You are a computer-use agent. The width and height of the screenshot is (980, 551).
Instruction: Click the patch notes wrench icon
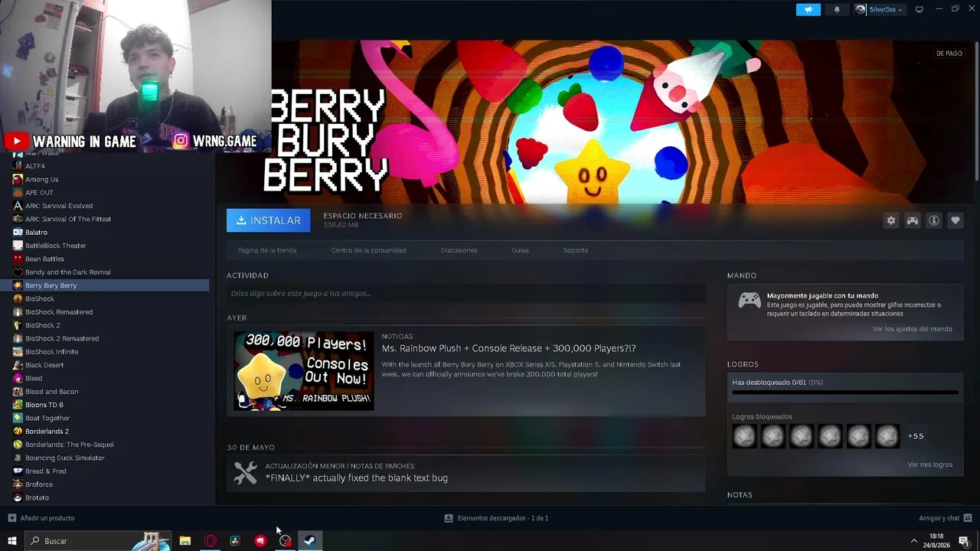(x=245, y=473)
